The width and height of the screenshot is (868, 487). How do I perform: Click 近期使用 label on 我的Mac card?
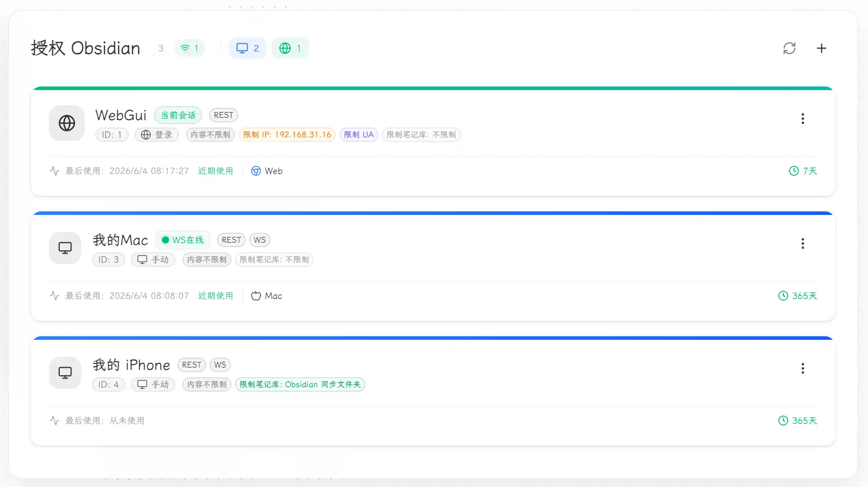216,296
